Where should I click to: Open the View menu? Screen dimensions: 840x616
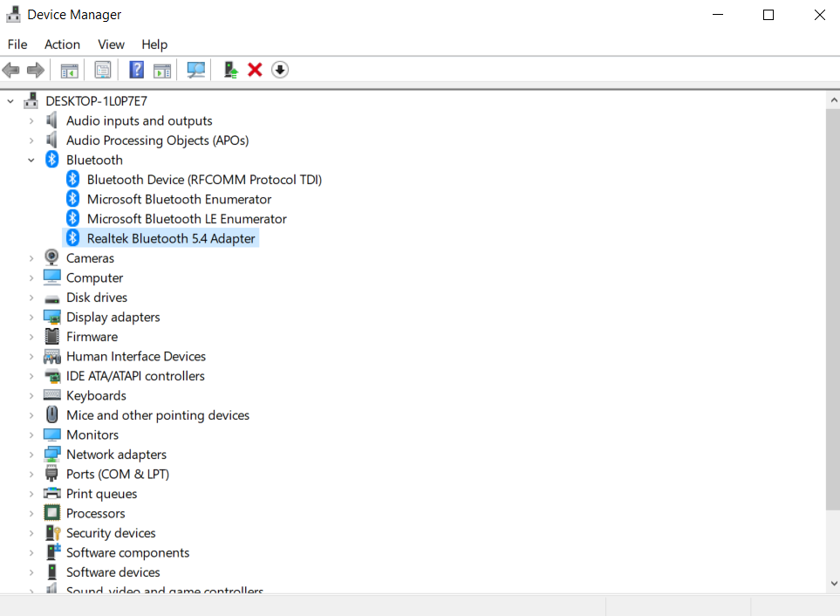pos(111,44)
